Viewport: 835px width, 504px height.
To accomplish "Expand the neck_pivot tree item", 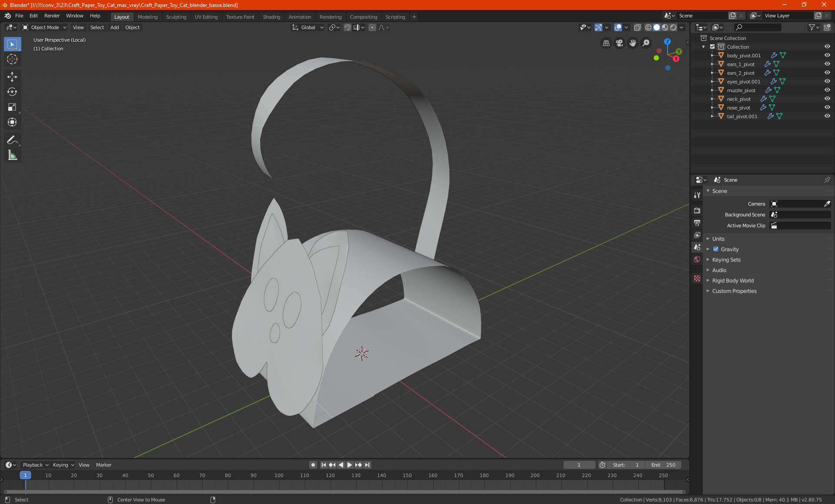I will tap(712, 99).
